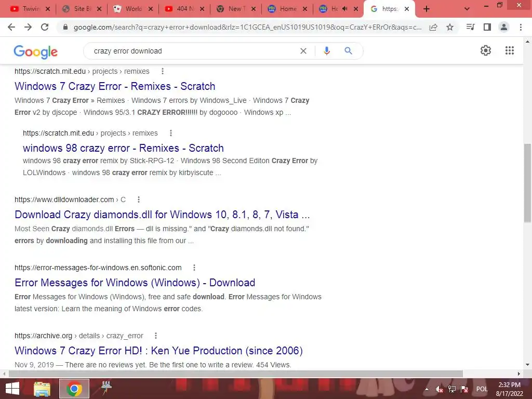Screen dimensions: 532x399
Task: Go to the Google logo homepage
Action: pyautogui.click(x=36, y=52)
